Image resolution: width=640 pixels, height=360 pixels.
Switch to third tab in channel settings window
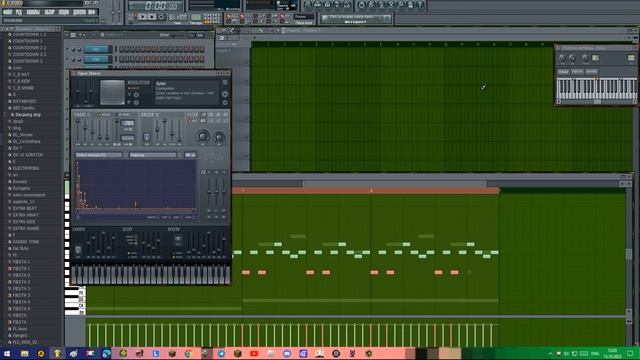point(591,71)
